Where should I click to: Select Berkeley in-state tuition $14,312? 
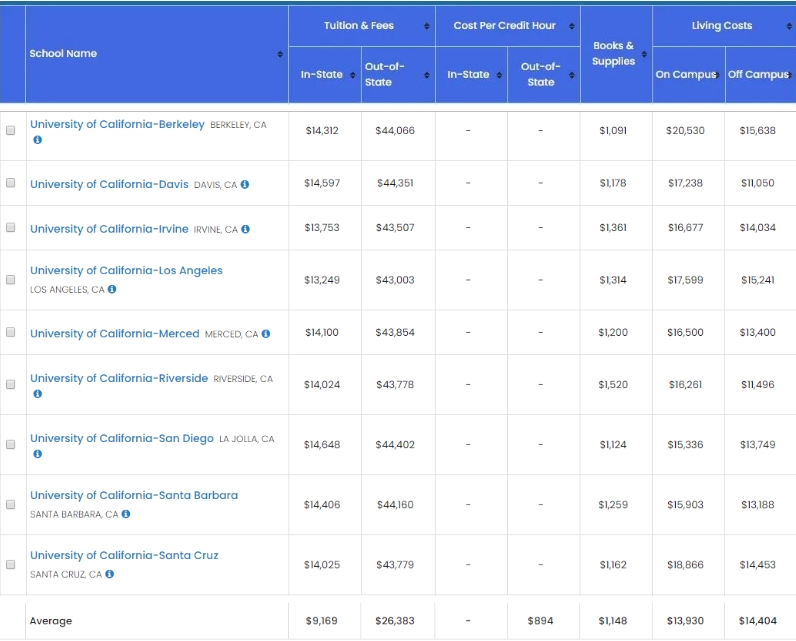(x=322, y=130)
